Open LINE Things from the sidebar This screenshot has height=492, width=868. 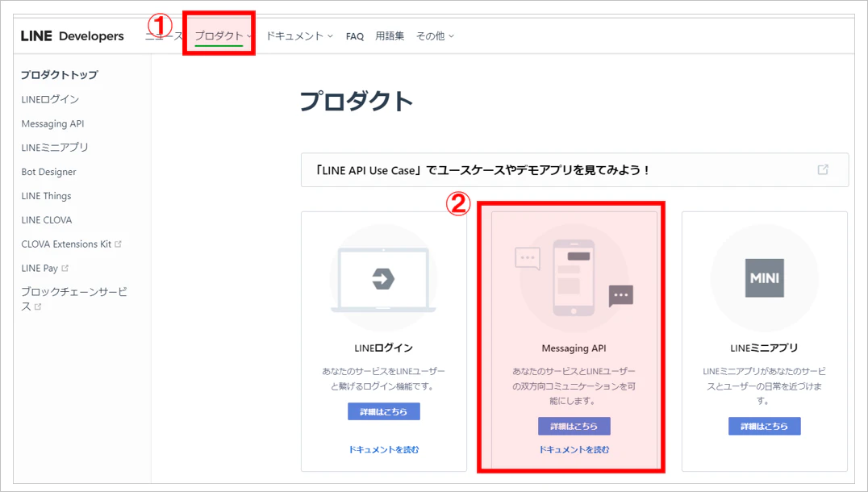click(x=47, y=196)
